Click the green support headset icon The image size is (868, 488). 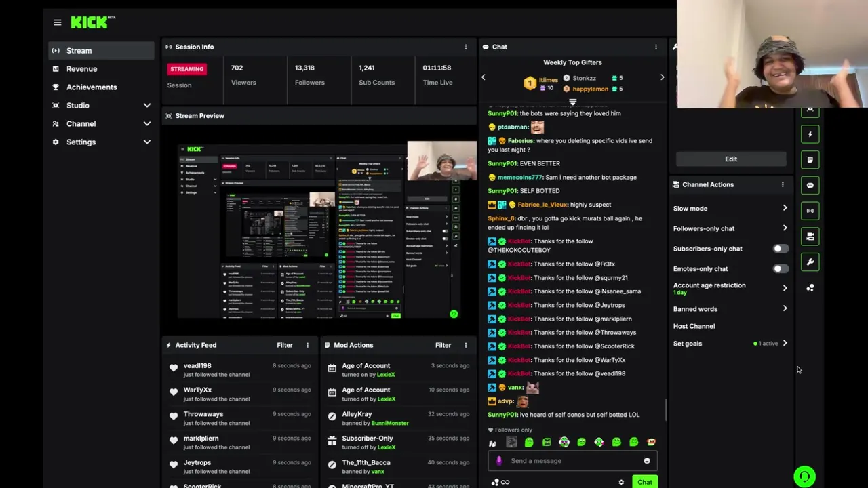tap(804, 476)
